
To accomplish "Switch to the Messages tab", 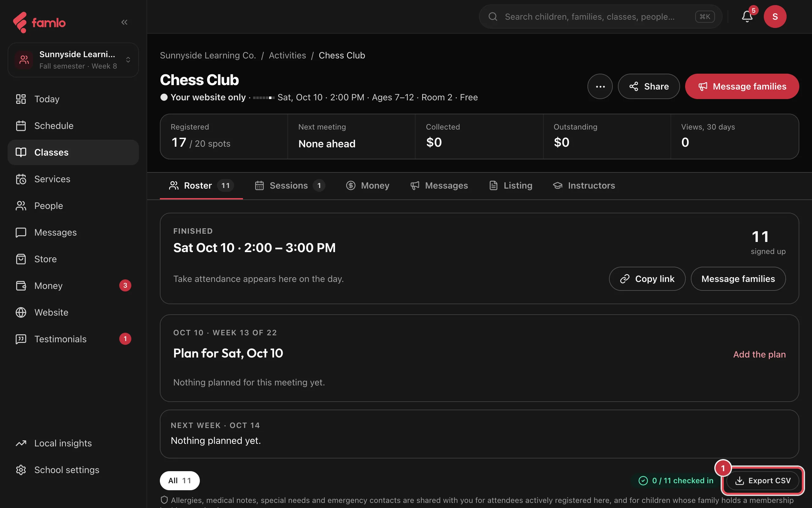I will point(439,185).
